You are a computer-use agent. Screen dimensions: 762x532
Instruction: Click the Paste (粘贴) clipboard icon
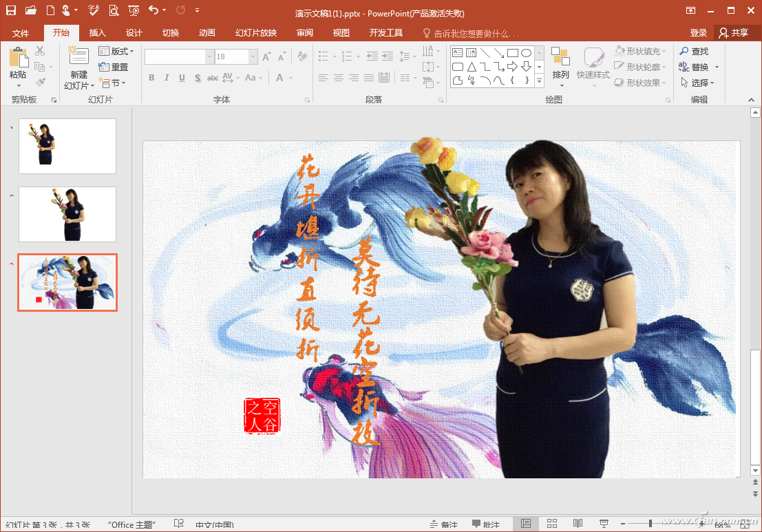[19, 57]
